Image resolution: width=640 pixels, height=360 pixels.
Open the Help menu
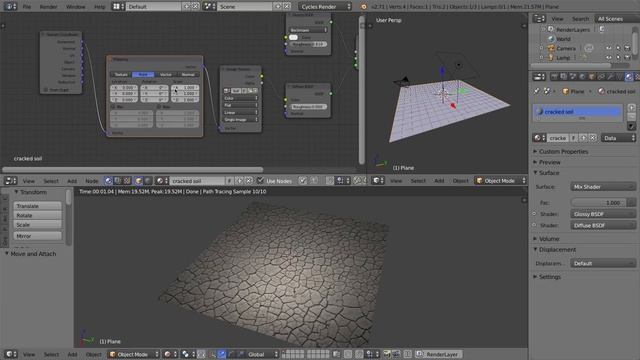coord(100,7)
